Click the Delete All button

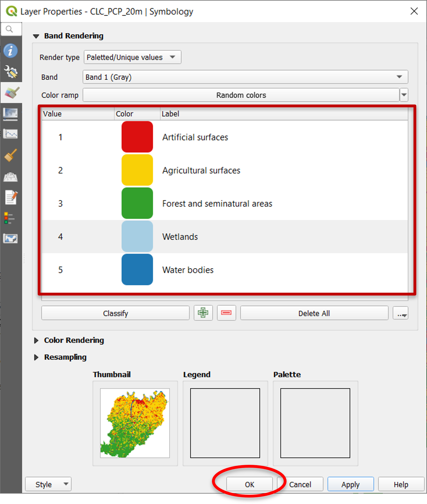point(314,313)
